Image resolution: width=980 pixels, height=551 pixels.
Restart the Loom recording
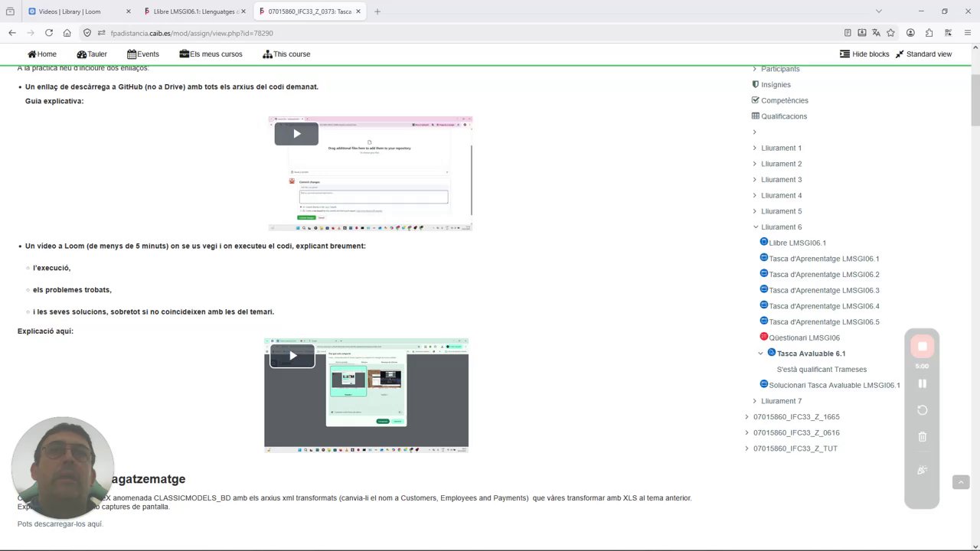point(922,410)
